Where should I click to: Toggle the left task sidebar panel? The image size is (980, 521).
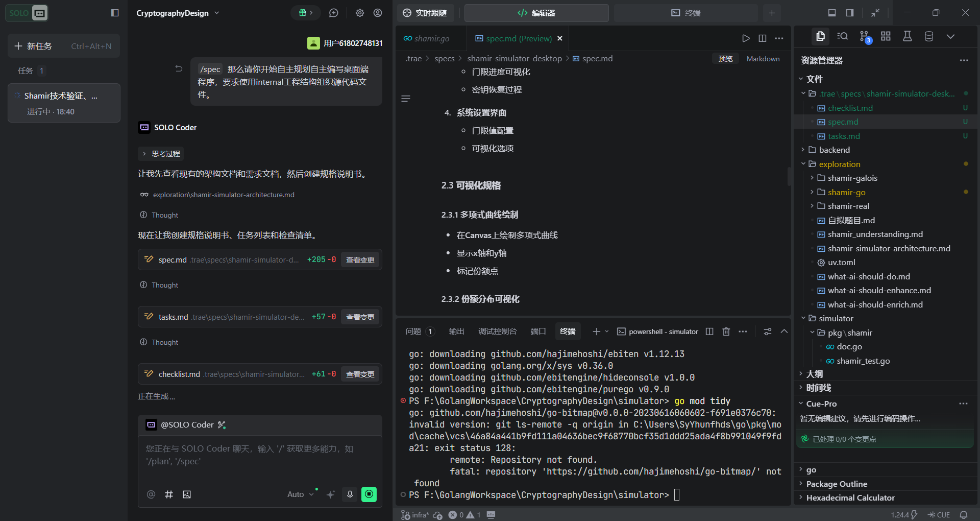pyautogui.click(x=115, y=13)
